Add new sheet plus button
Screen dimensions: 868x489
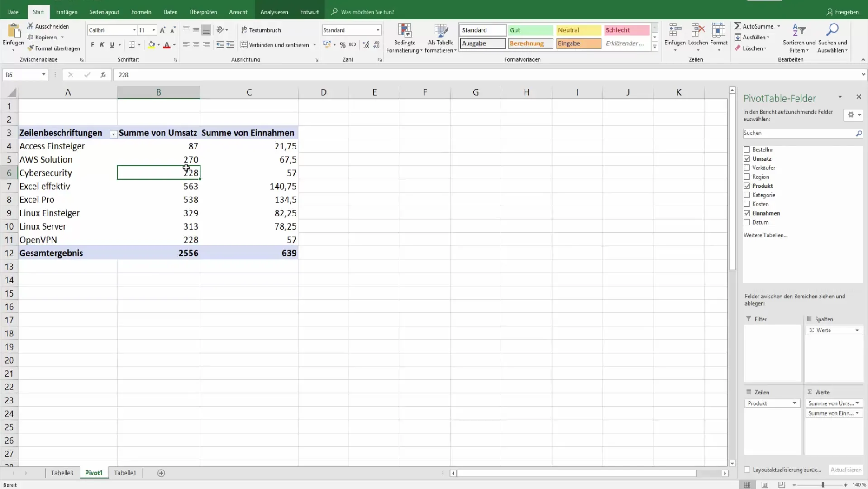161,473
